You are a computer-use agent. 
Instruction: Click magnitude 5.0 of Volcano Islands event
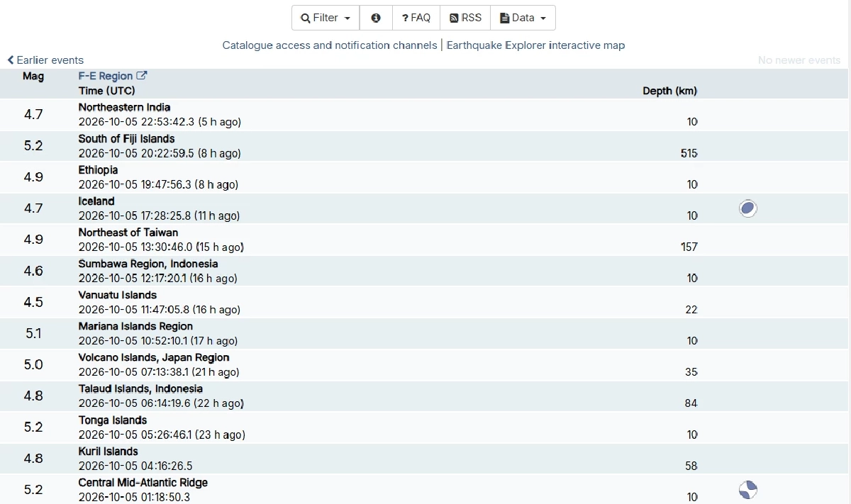(x=33, y=364)
